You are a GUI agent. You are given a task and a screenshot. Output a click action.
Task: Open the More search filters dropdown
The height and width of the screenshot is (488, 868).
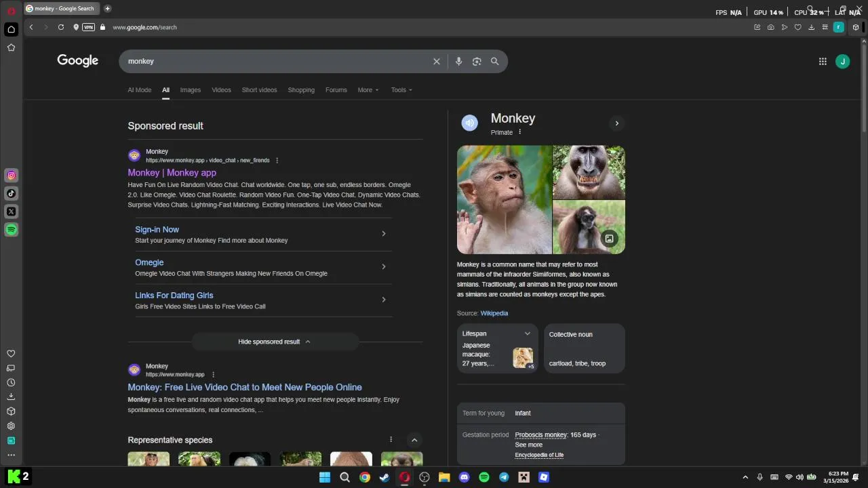tap(368, 89)
